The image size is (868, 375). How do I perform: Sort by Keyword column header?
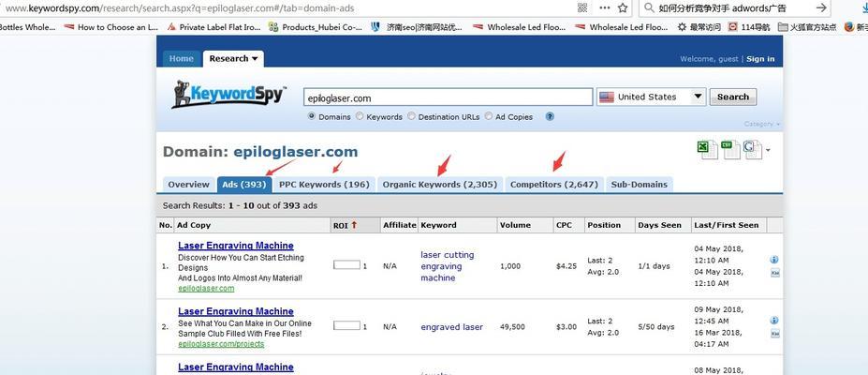tap(438, 225)
